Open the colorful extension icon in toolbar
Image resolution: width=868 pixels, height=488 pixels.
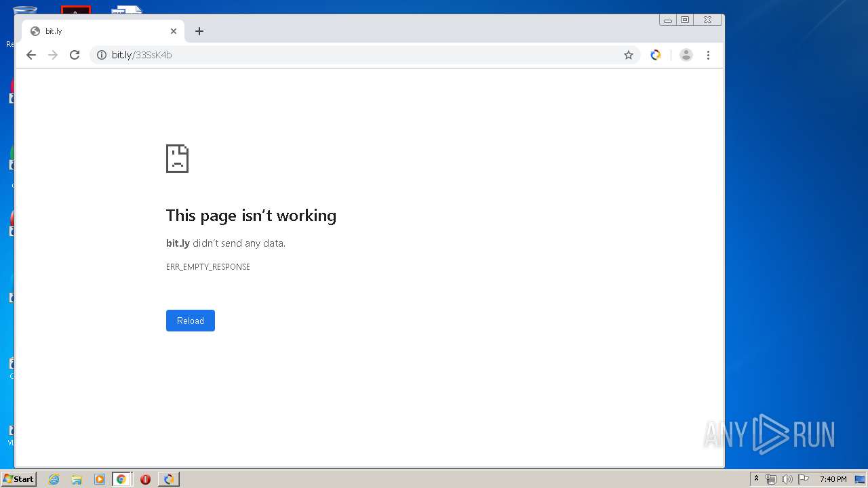click(656, 55)
